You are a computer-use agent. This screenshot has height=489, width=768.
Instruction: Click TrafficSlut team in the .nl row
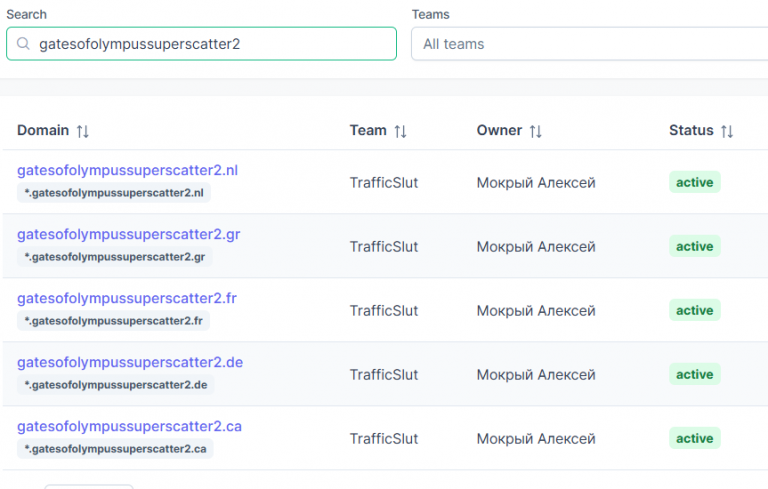point(384,183)
